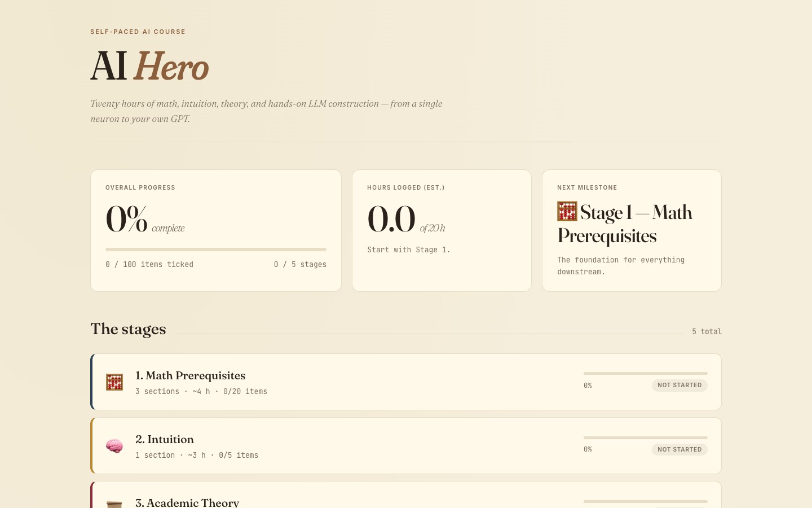The height and width of the screenshot is (508, 812).
Task: Click the 0.0 hours logged value
Action: 391,220
